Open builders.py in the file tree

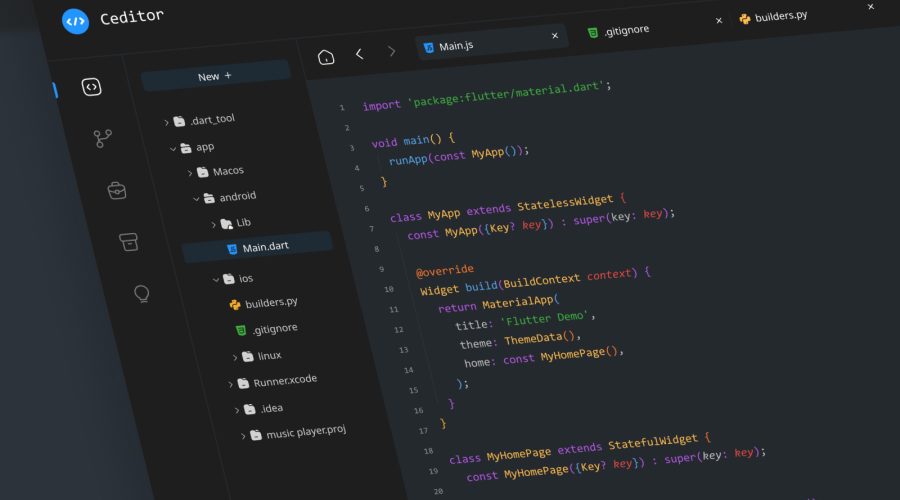click(270, 302)
